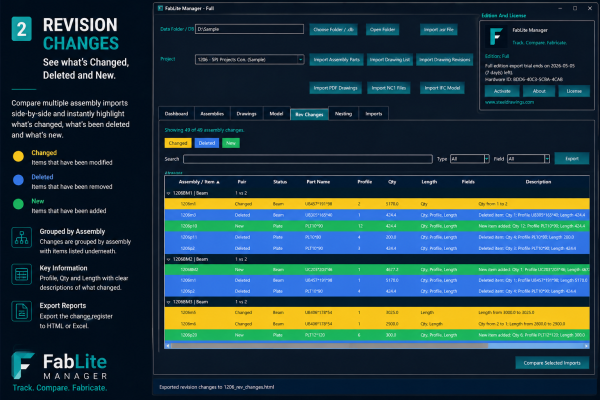This screenshot has height=400, width=600.
Task: Click the horizontal scrollbar thumb under the table
Action: (x=329, y=346)
